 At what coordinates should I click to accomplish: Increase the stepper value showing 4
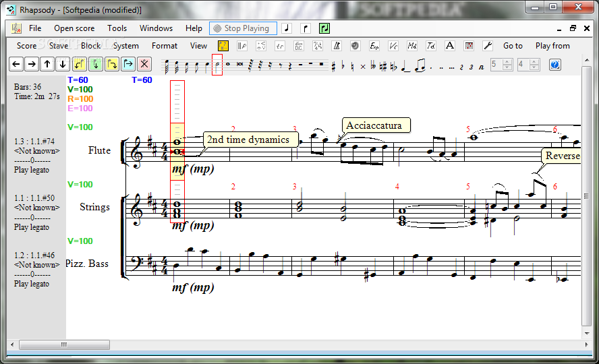(534, 62)
